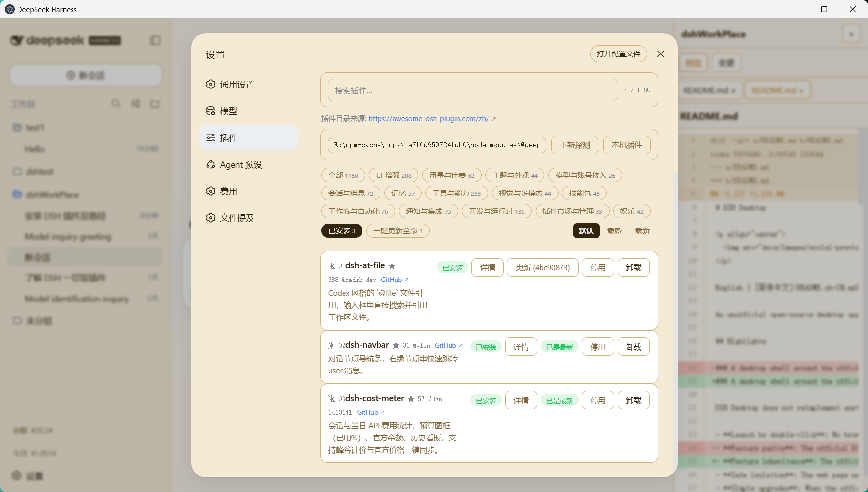The image size is (868, 492).
Task: Click the 一键更新全部 button
Action: click(398, 231)
